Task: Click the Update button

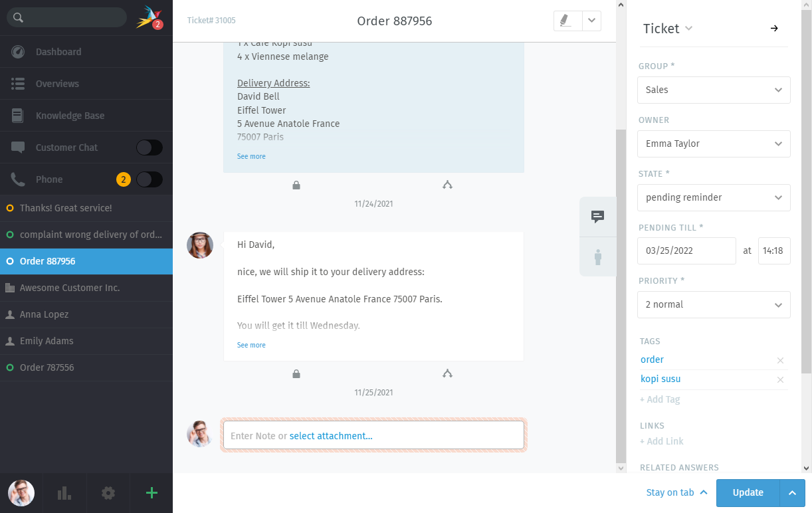Action: (x=748, y=493)
